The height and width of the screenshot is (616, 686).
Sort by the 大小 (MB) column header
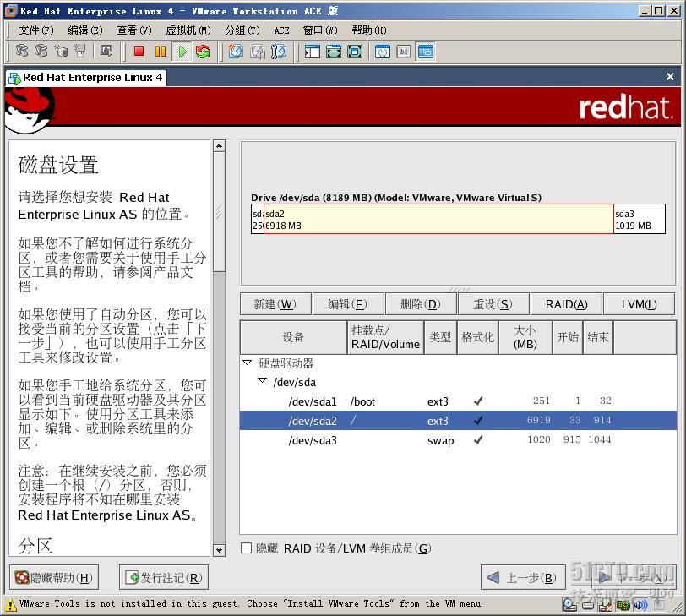coord(525,337)
